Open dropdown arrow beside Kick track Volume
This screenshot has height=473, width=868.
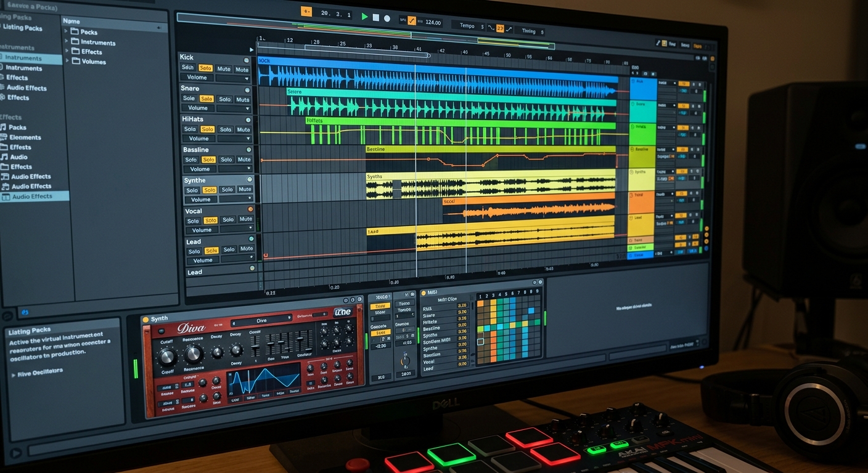click(x=247, y=79)
